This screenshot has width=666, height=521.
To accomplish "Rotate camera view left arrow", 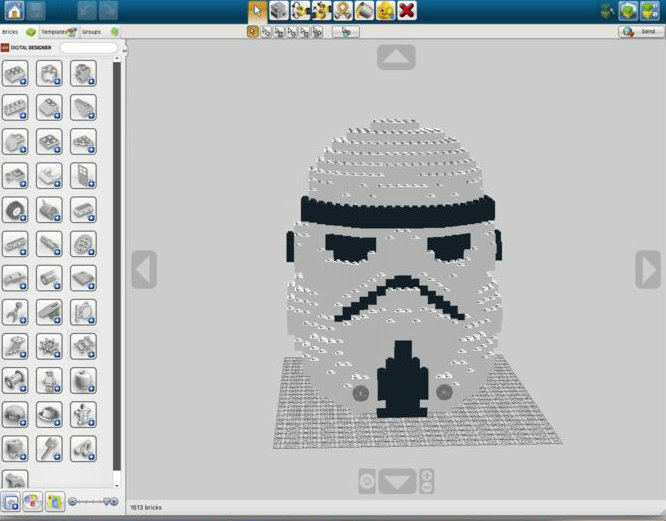I will [x=144, y=270].
